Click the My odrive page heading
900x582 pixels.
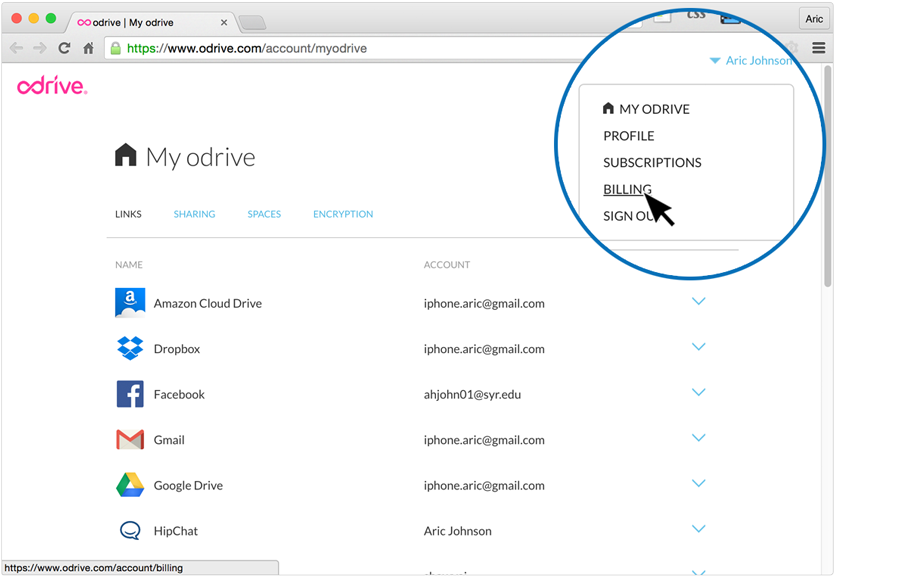pos(200,157)
